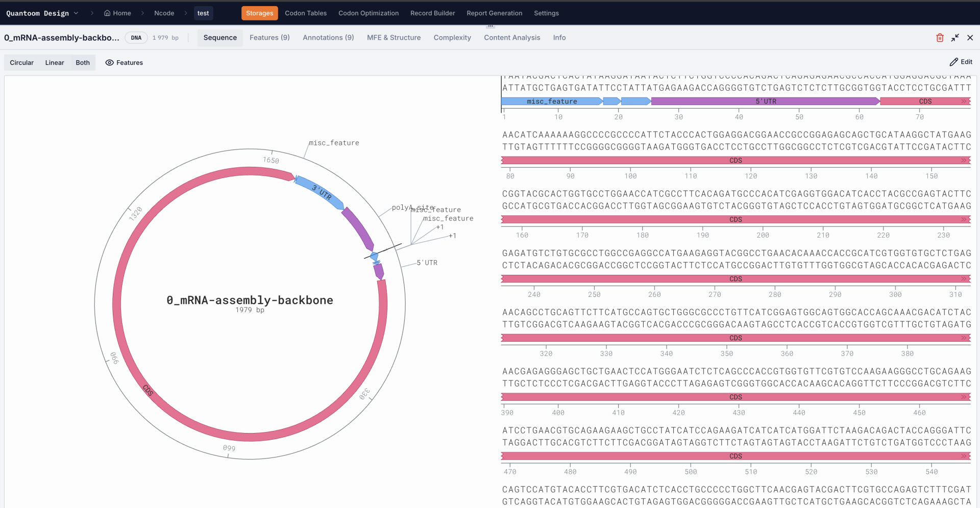
Task: Open Content Analysis tab
Action: coord(512,38)
